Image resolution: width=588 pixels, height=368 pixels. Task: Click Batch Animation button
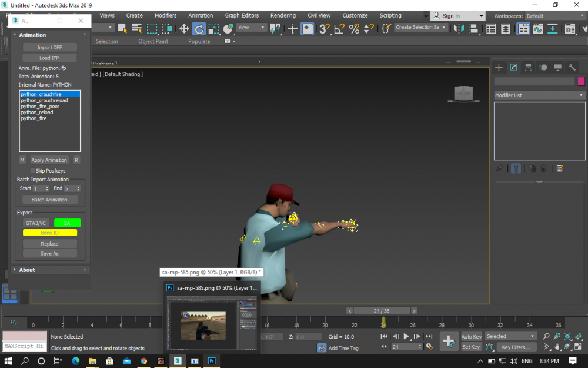coord(49,200)
